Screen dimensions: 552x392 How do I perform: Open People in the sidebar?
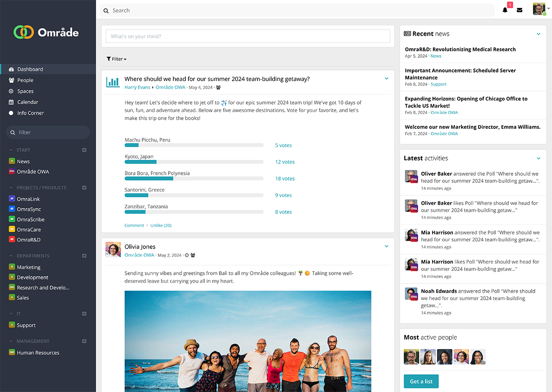click(x=25, y=80)
